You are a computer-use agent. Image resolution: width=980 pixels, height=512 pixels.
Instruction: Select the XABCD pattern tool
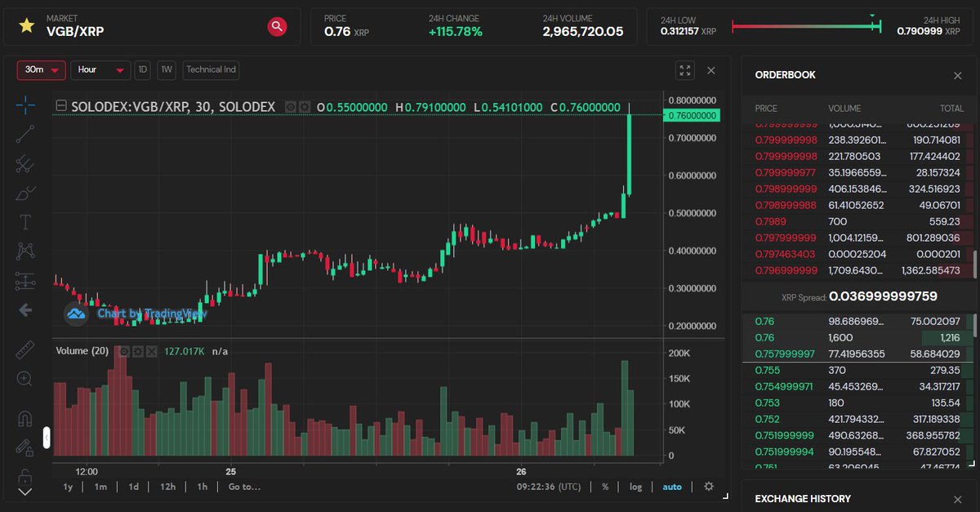click(25, 252)
